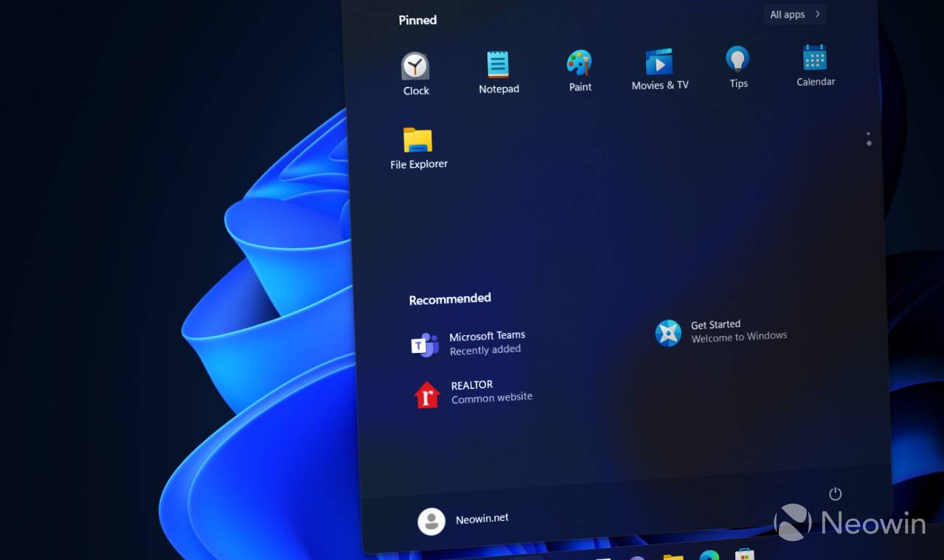Viewport: 944px width, 560px height.
Task: Open Teams Chat from the taskbar
Action: [638, 557]
